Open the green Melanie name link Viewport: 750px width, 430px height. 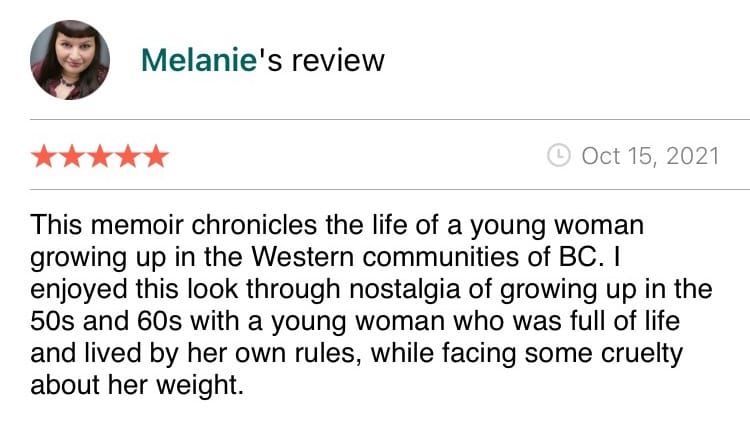point(199,61)
